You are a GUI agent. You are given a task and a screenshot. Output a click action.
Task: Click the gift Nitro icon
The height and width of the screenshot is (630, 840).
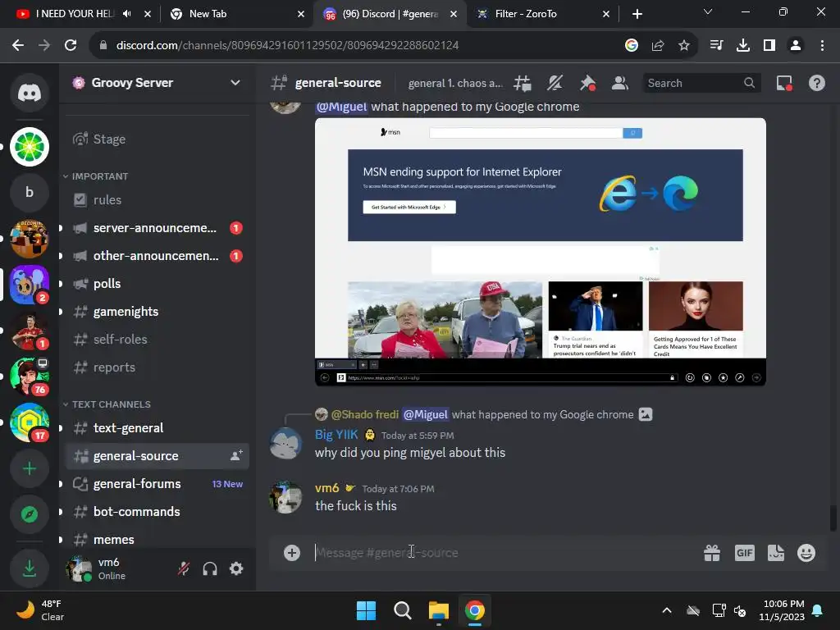point(712,552)
